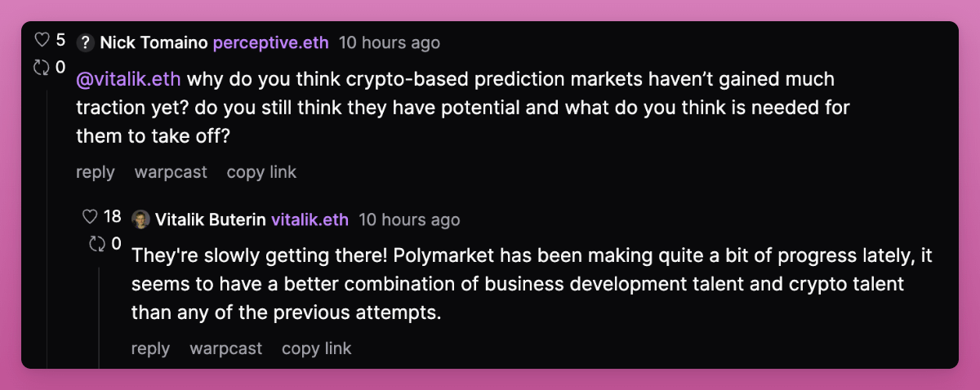
Task: Recast Vitalik Buterin's reply via recast icon
Action: click(x=97, y=244)
